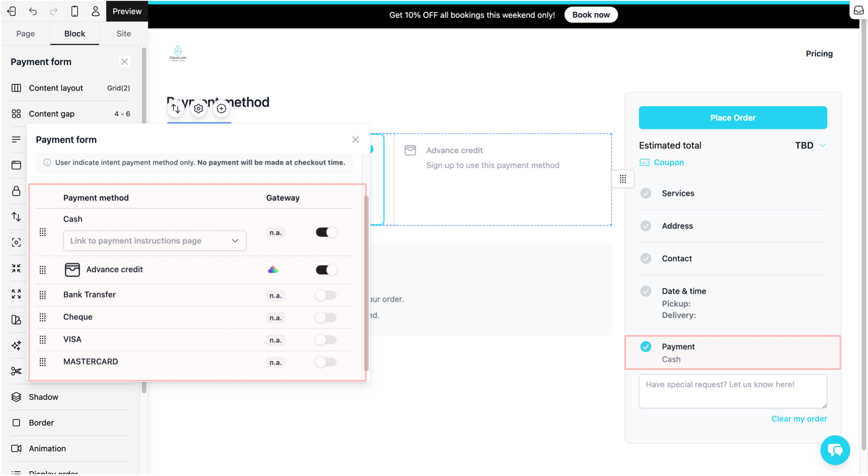This screenshot has width=868, height=476.
Task: Click the undo arrow icon
Action: [x=33, y=11]
